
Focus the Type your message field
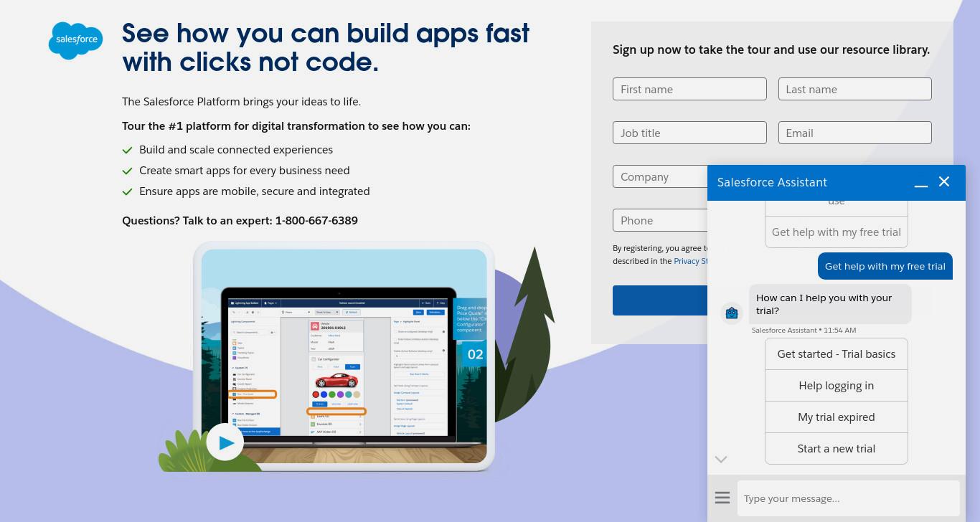point(849,498)
